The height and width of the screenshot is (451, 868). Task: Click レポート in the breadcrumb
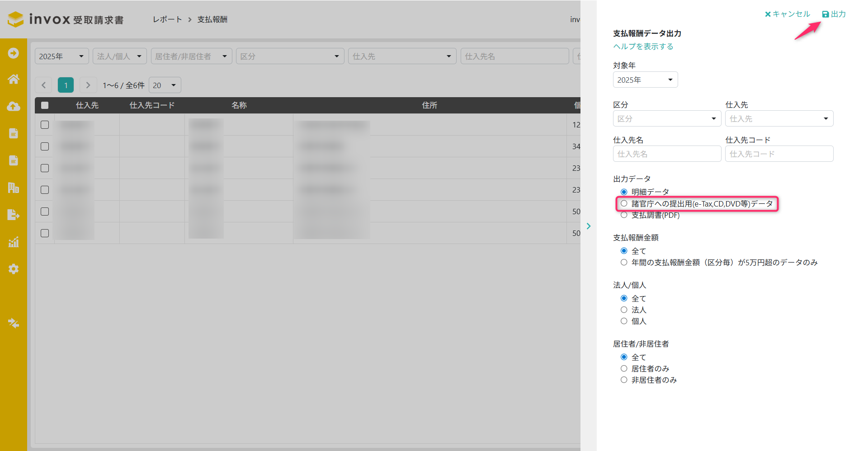pyautogui.click(x=167, y=19)
